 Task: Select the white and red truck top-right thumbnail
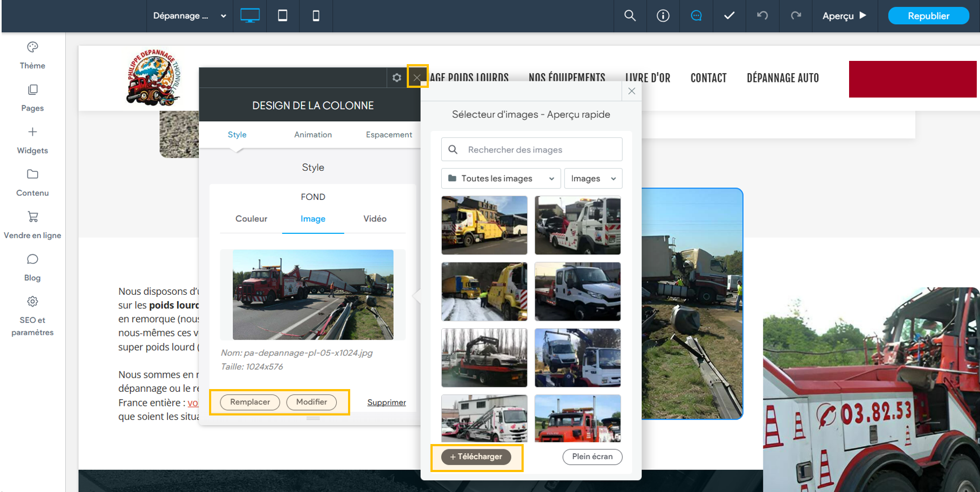[x=578, y=225]
